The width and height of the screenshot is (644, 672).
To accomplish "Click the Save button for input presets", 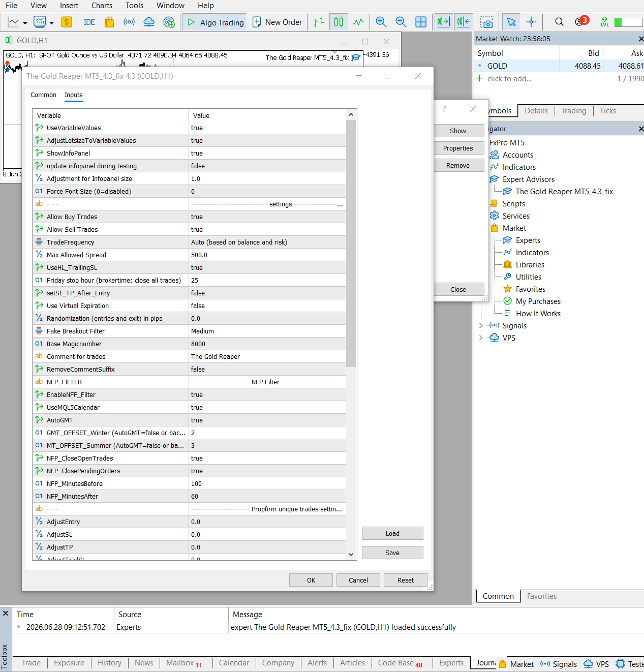I will 392,553.
